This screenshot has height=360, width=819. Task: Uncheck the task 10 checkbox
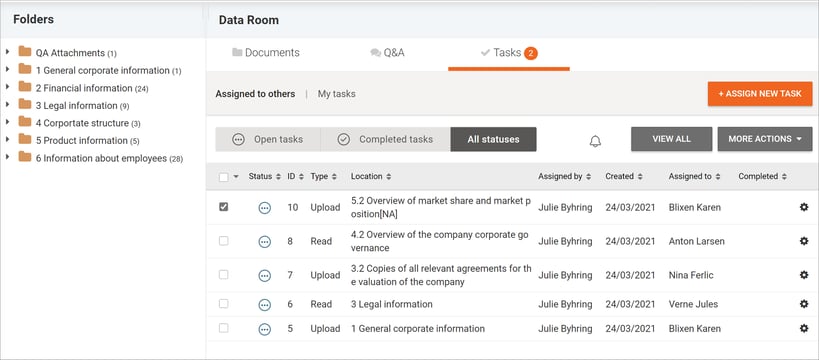[x=224, y=207]
